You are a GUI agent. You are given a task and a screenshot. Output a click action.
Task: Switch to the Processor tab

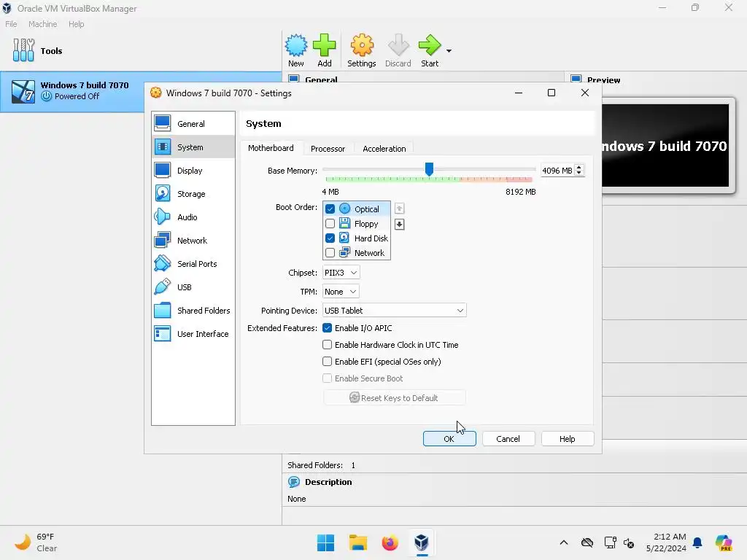coord(328,149)
